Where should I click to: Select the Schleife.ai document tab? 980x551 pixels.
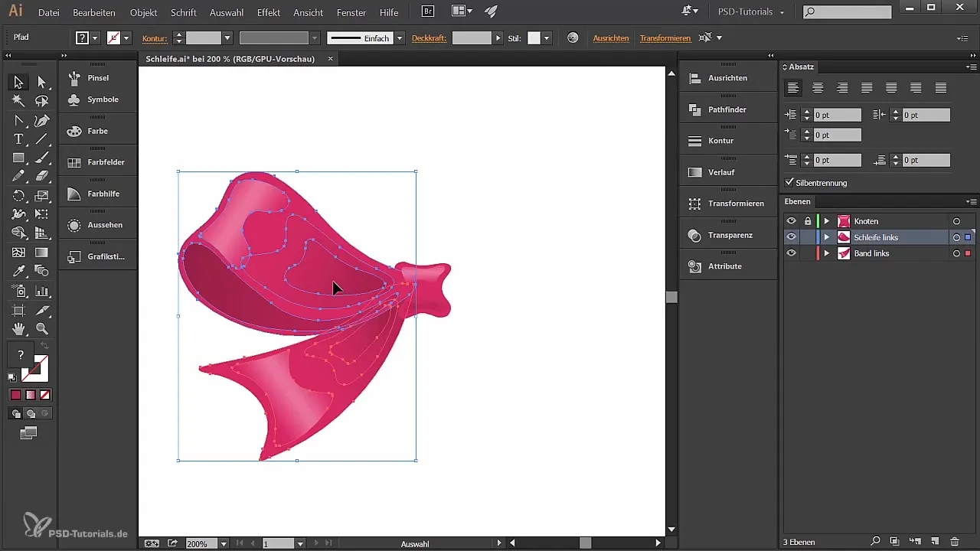point(230,58)
